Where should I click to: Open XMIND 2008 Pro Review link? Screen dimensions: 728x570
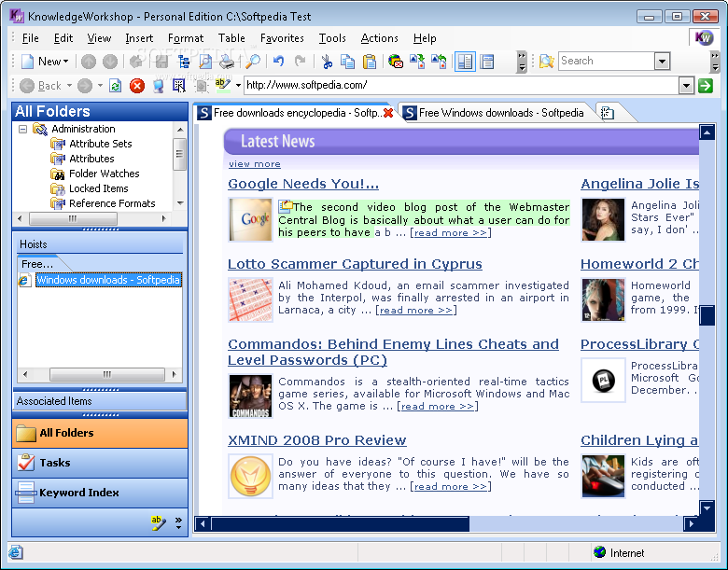(x=317, y=440)
